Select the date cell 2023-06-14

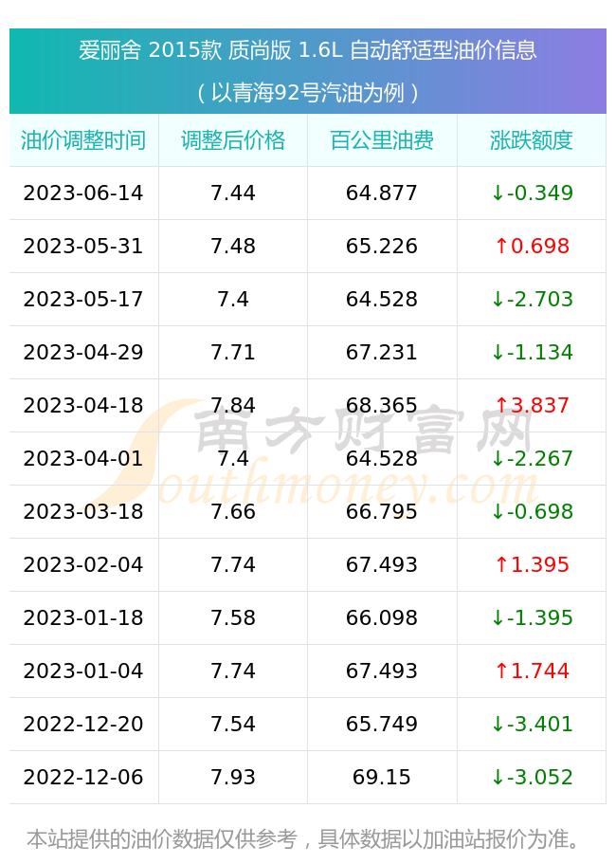coord(83,193)
